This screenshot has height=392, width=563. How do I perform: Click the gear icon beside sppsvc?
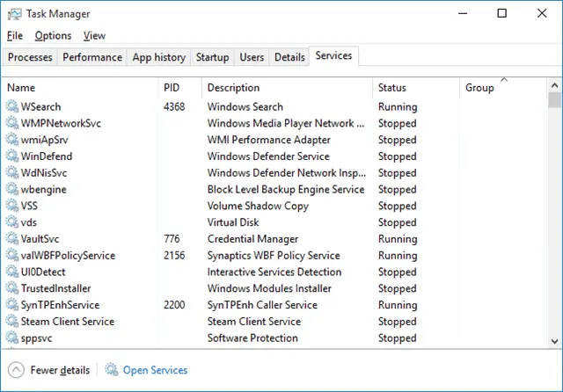pyautogui.click(x=12, y=338)
